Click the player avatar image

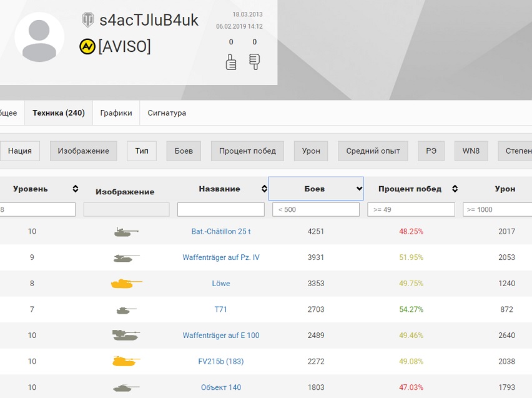pos(39,38)
